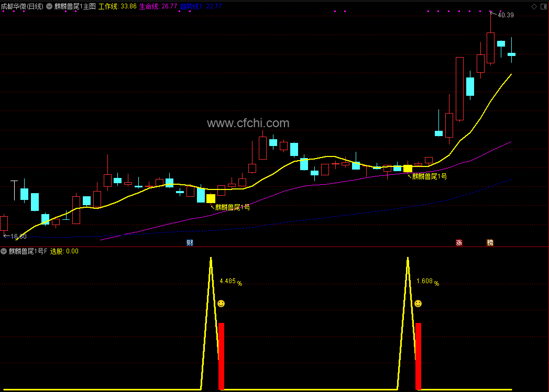Click the 财 marker below the chart
Screen dimensions: 549x392
coord(190,243)
